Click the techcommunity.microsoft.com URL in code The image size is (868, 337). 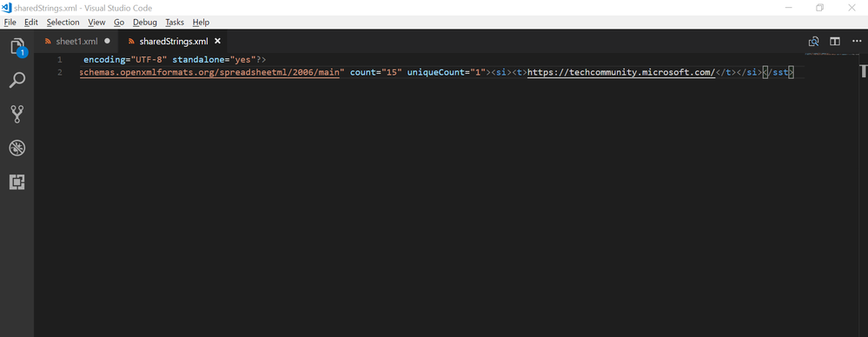click(621, 72)
